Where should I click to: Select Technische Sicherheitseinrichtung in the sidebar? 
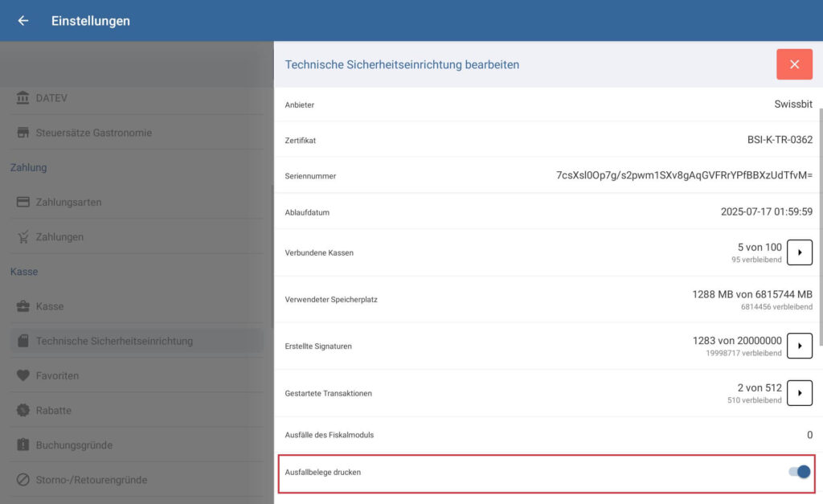point(121,340)
